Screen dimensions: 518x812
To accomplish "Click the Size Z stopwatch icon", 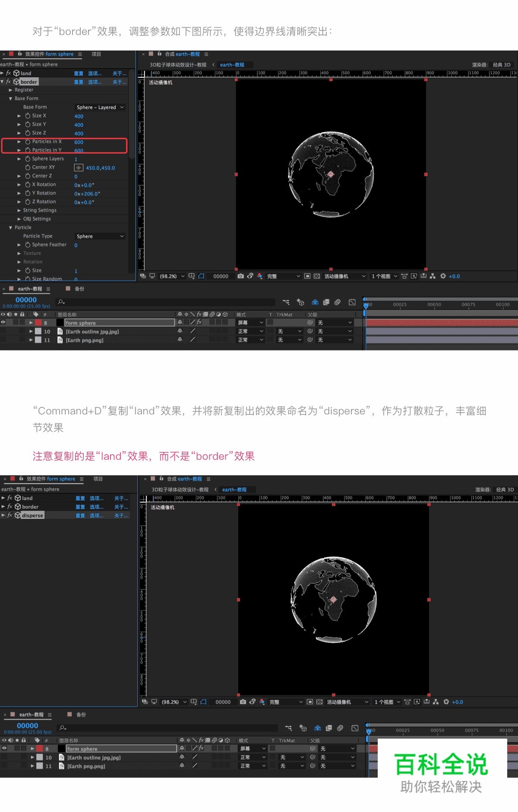I will 28,133.
